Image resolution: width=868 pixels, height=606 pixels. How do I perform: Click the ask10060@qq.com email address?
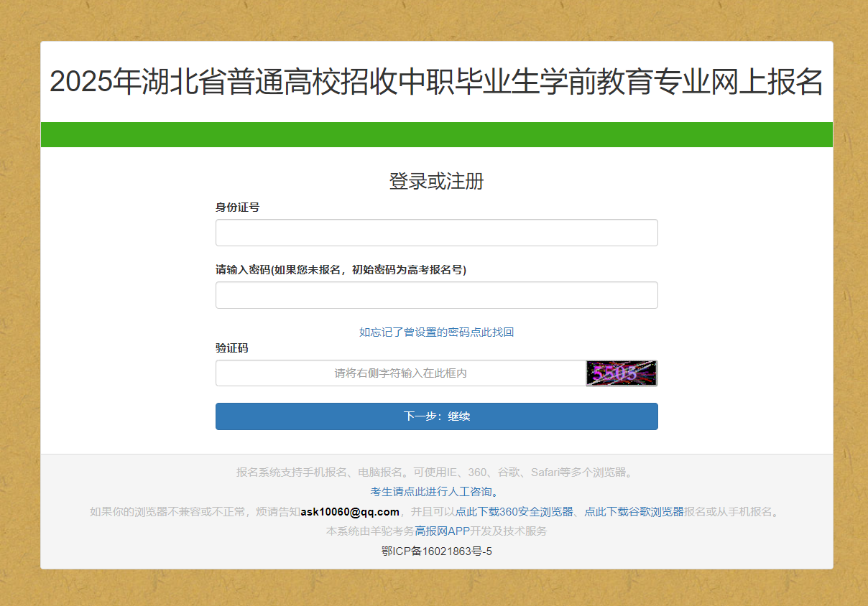(350, 512)
